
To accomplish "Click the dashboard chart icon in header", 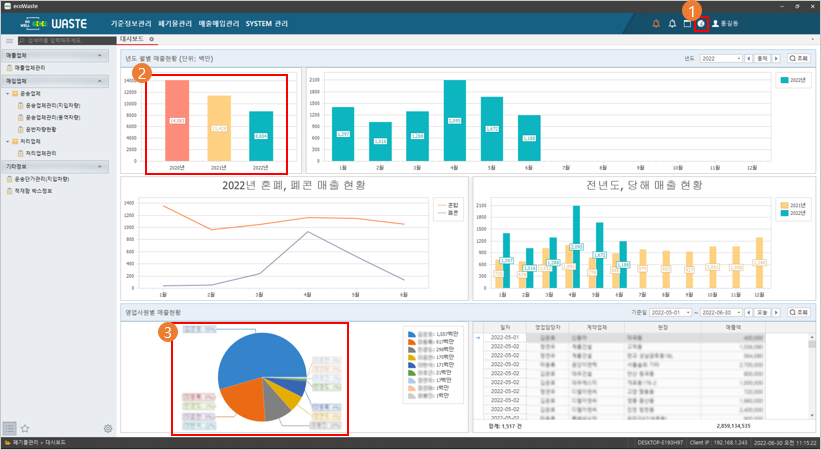I will 701,23.
